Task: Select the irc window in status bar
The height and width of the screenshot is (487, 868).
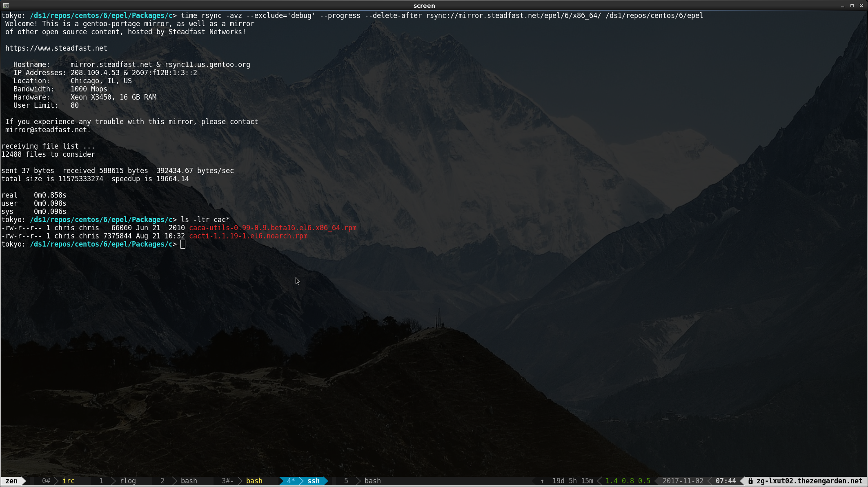Action: (x=69, y=481)
